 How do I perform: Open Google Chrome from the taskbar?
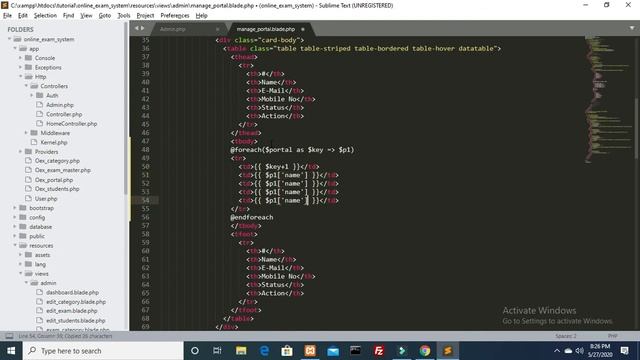pyautogui.click(x=425, y=351)
